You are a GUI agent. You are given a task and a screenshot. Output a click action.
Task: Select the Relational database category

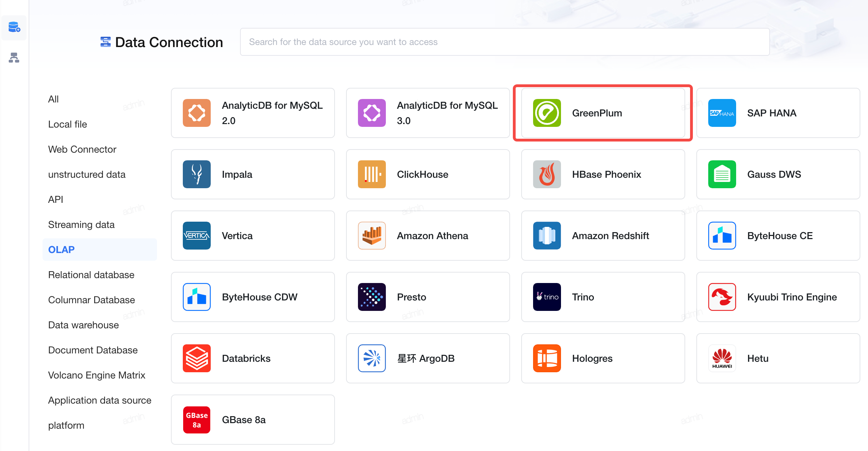point(91,275)
